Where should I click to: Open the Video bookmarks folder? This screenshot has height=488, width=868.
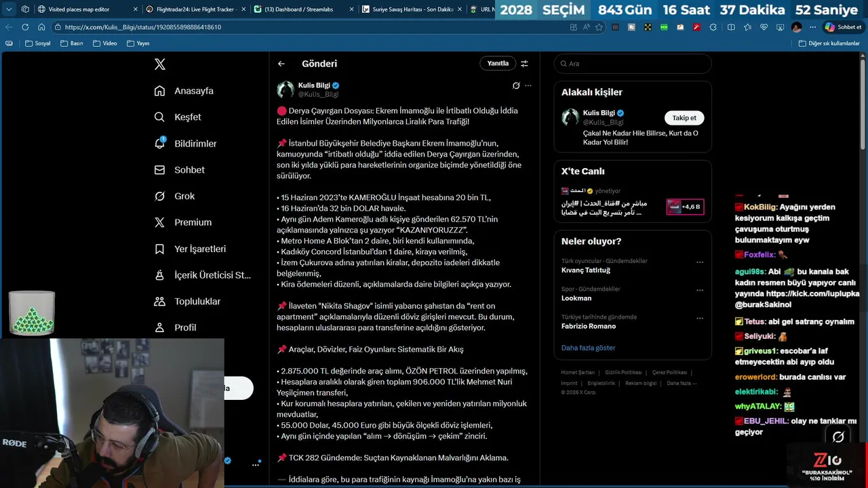104,43
